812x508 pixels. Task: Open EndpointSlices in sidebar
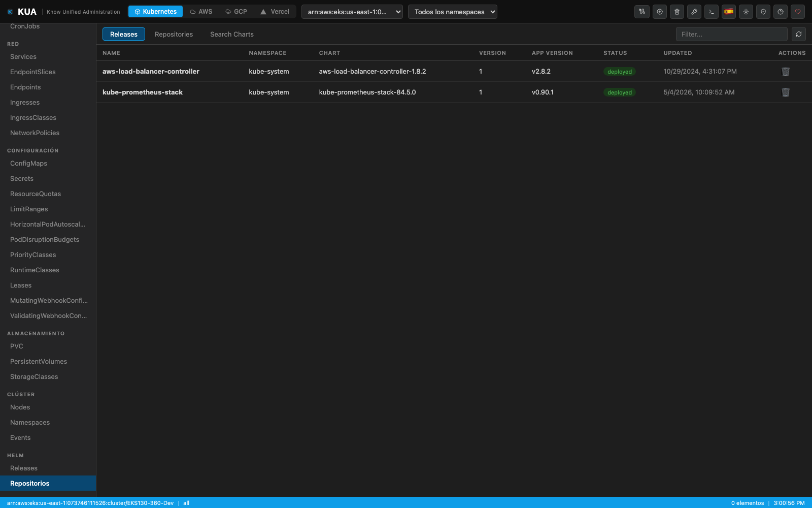(x=48, y=72)
